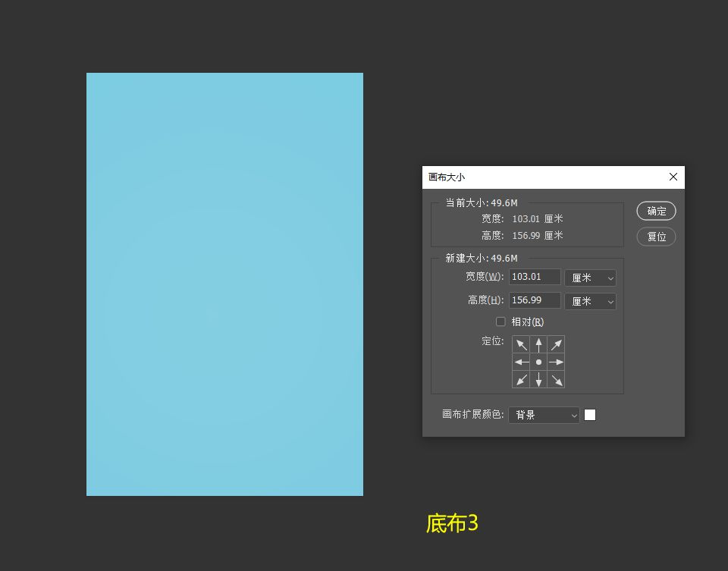Open the width unit 厘米 dropdown

coord(591,278)
